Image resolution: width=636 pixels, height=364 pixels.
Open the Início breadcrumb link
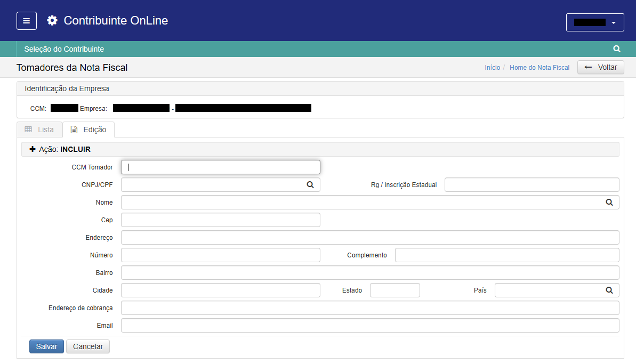492,68
